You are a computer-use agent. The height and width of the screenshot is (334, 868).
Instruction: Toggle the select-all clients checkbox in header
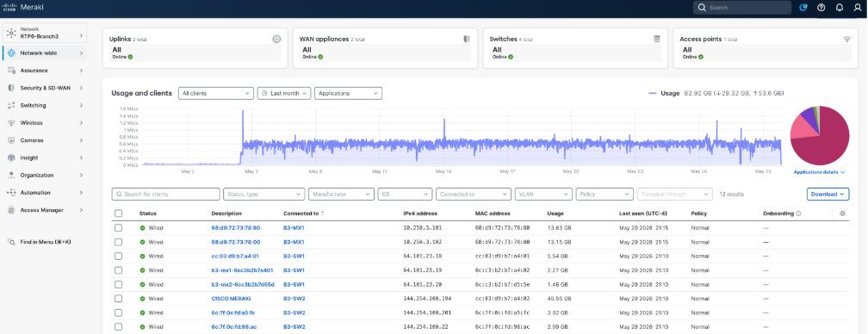pos(119,213)
